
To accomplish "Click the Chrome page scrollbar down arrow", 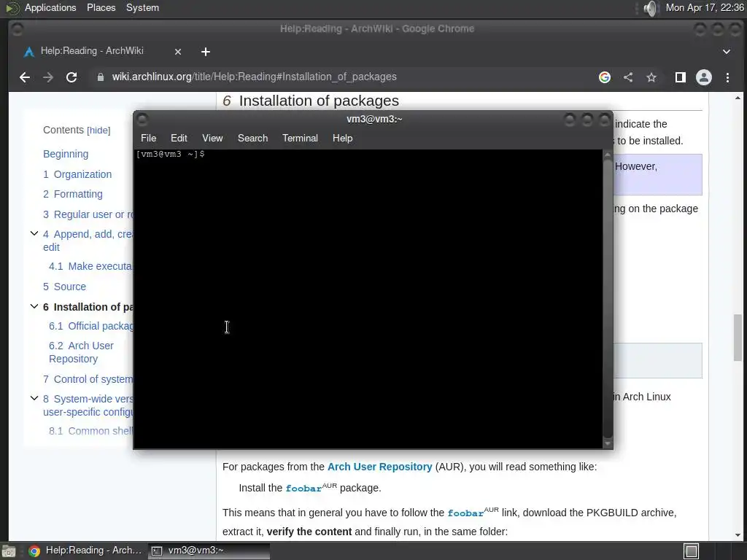I will (738, 535).
